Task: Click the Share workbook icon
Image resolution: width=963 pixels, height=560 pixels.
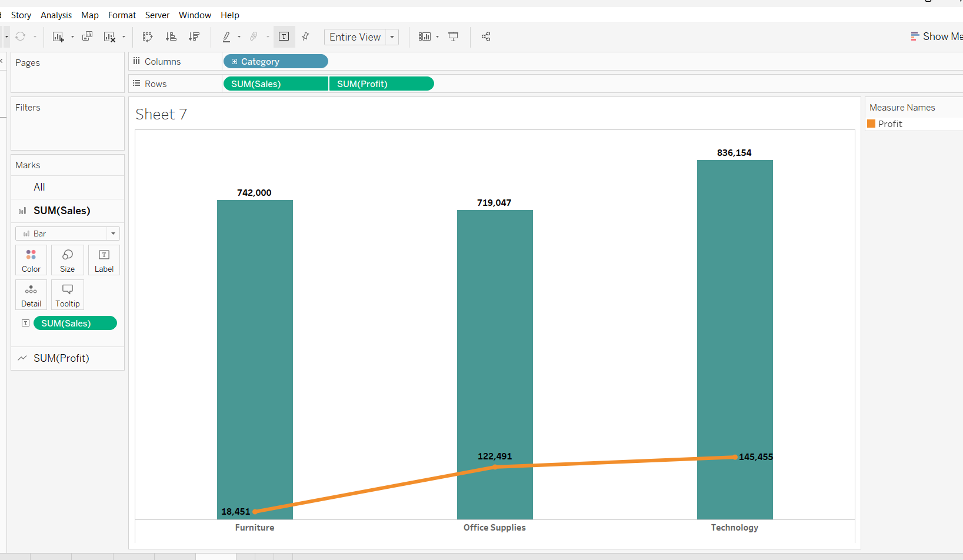Action: pyautogui.click(x=486, y=36)
